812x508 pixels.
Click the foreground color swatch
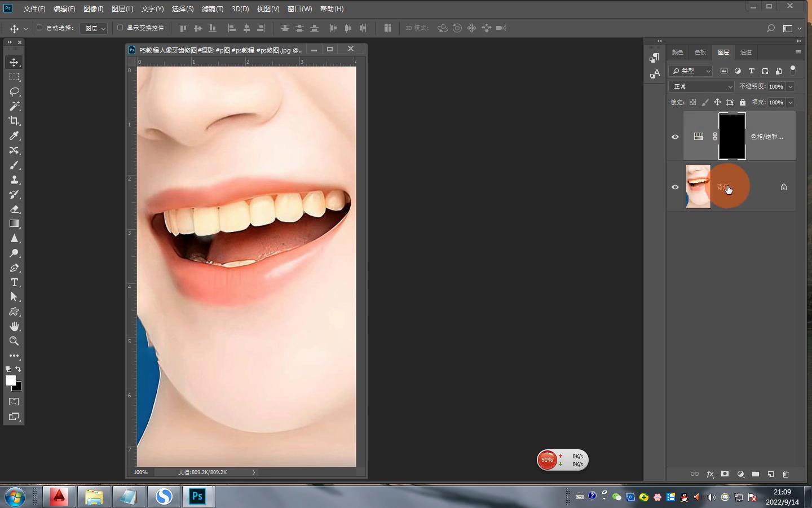click(x=10, y=380)
